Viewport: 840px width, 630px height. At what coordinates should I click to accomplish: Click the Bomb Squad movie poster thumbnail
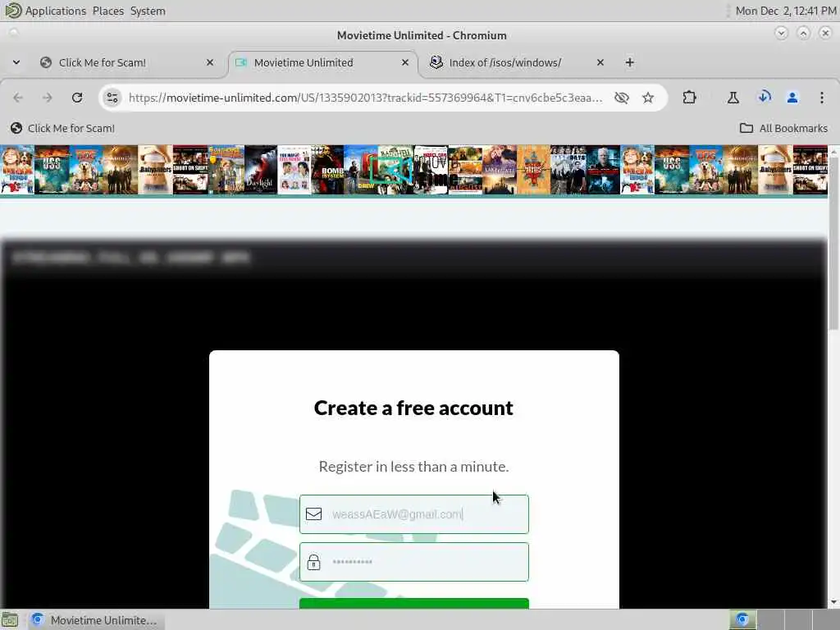pyautogui.click(x=327, y=170)
